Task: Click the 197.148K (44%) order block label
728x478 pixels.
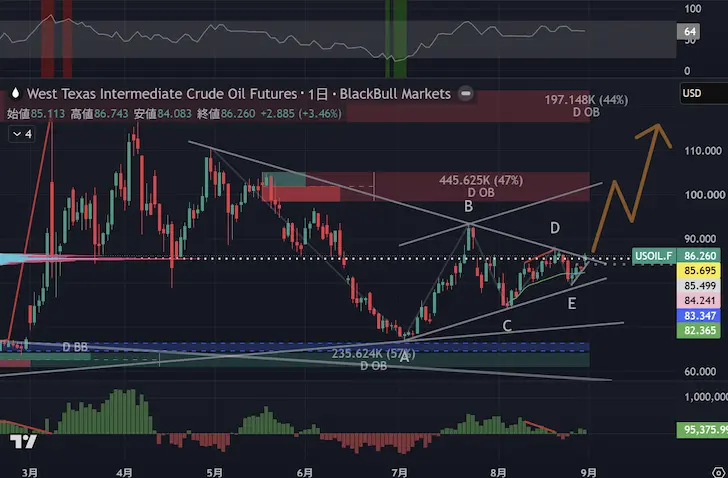Action: pyautogui.click(x=586, y=100)
